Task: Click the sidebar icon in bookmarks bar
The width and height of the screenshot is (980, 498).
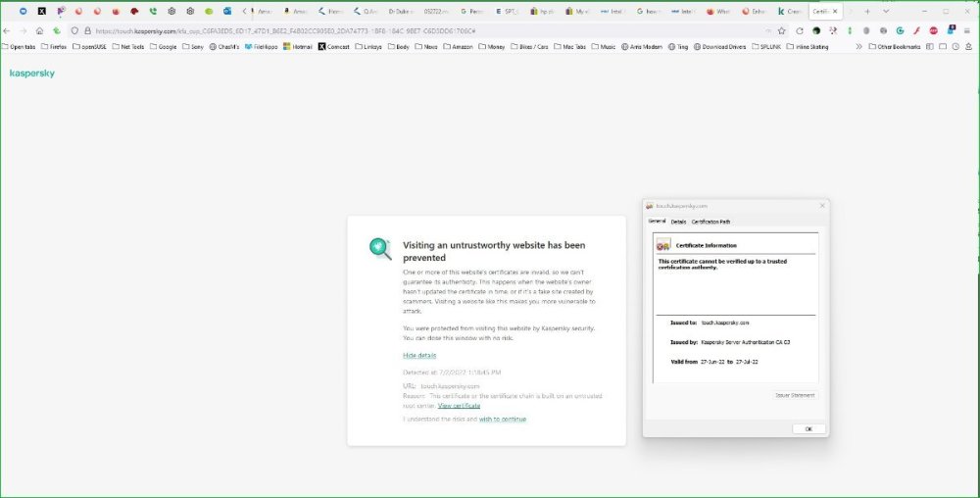Action: 930,46
